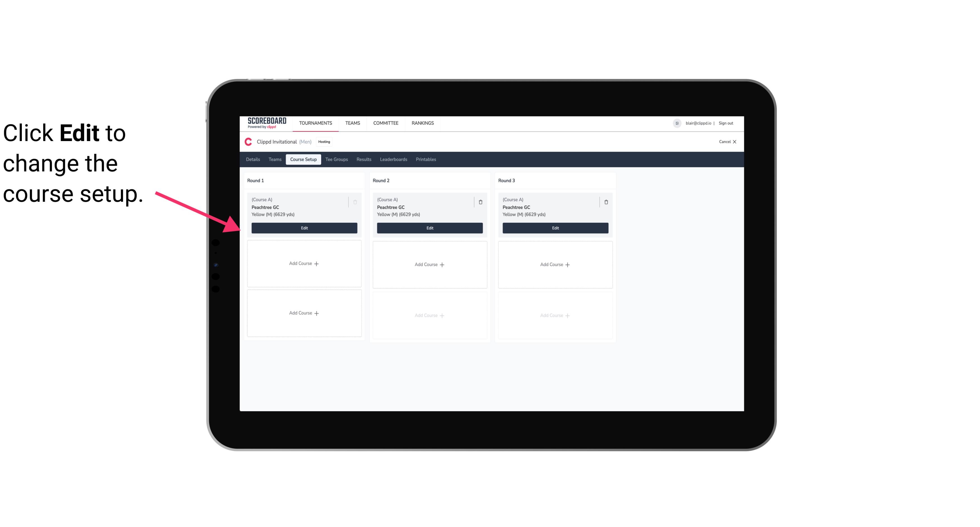Navigate to Tee Groups tab
This screenshot has height=527, width=980.
click(x=337, y=160)
